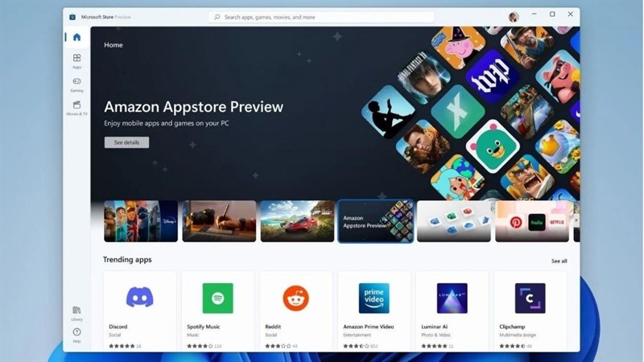
Task: Click the masked pig game tile
Action: click(559, 78)
